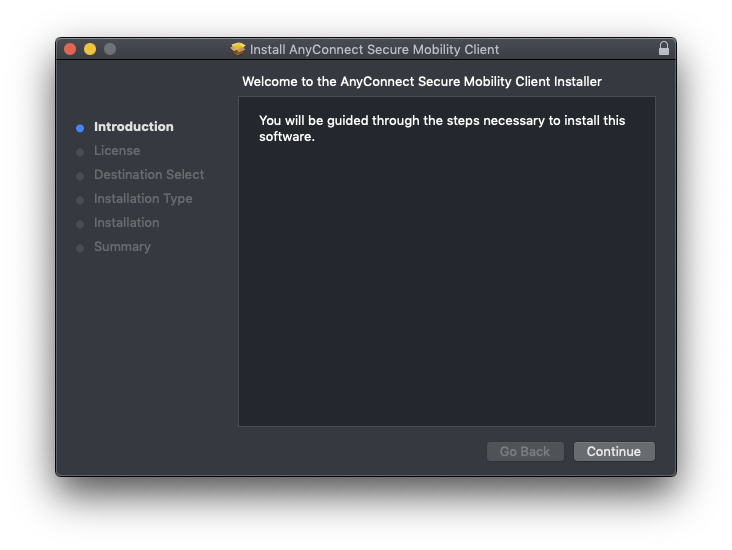The width and height of the screenshot is (732, 550).
Task: Select the License step in sidebar
Action: (x=117, y=151)
